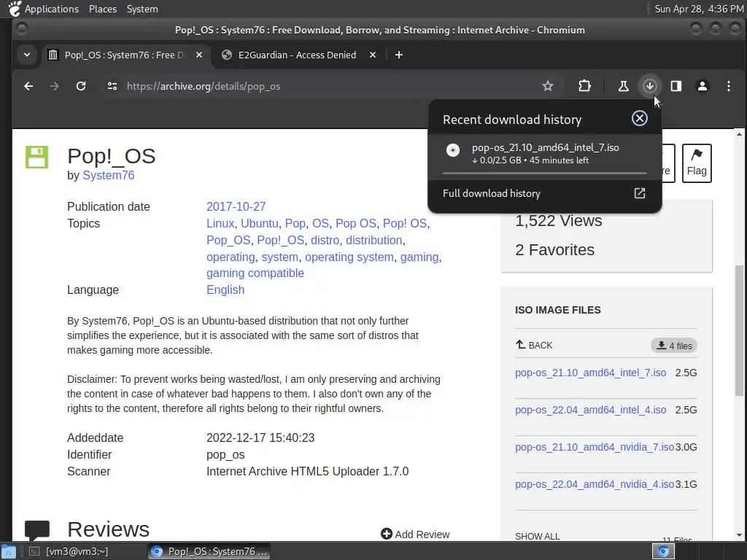The width and height of the screenshot is (747, 560).
Task: Go back with the browser back arrow
Action: tap(28, 86)
